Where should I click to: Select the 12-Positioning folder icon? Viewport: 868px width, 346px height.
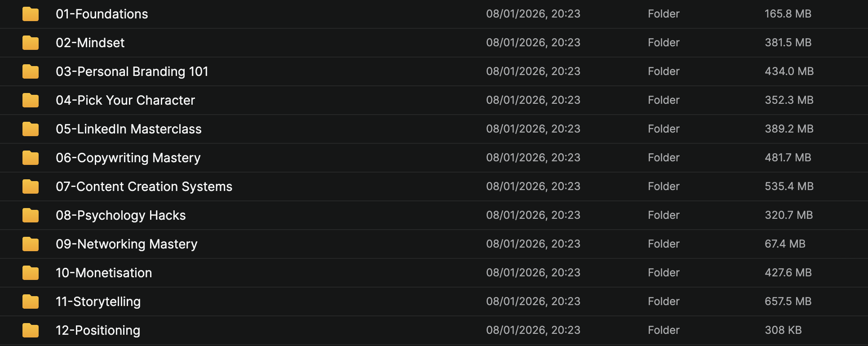coord(31,330)
